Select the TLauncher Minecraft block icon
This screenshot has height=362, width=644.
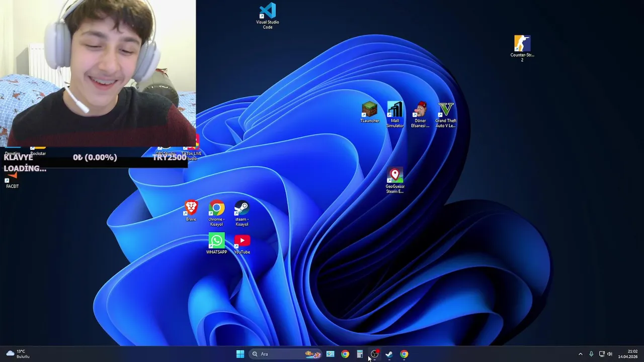[x=369, y=113]
